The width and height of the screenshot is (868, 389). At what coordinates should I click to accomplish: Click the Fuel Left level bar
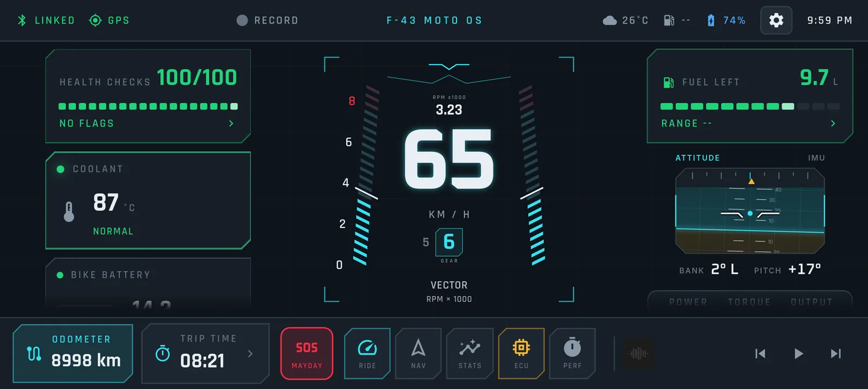tap(750, 106)
